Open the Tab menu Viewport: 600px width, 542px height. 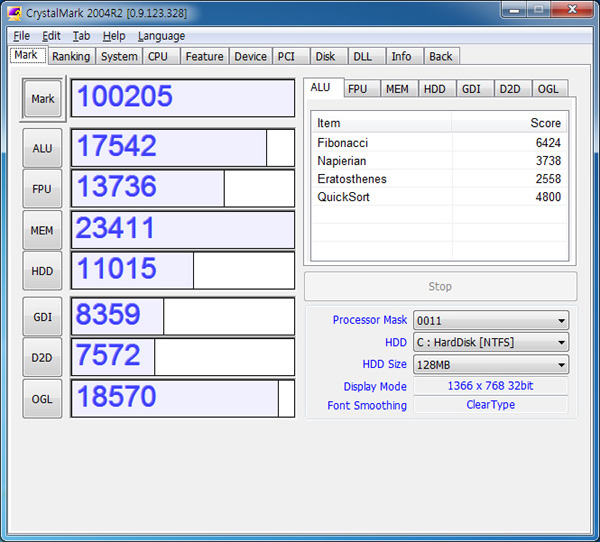point(81,36)
